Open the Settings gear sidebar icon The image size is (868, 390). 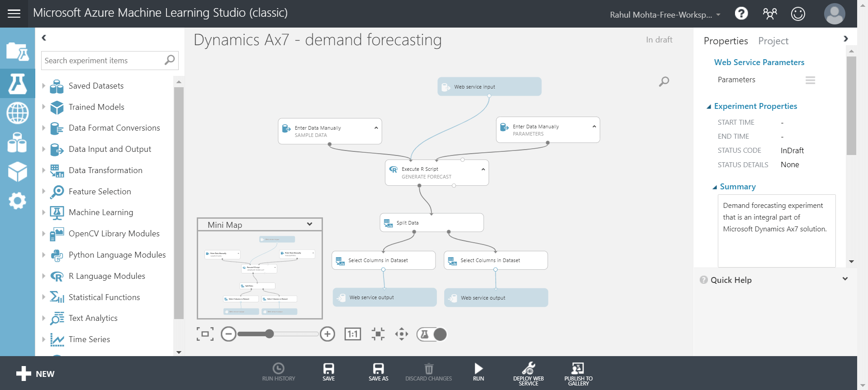click(18, 201)
